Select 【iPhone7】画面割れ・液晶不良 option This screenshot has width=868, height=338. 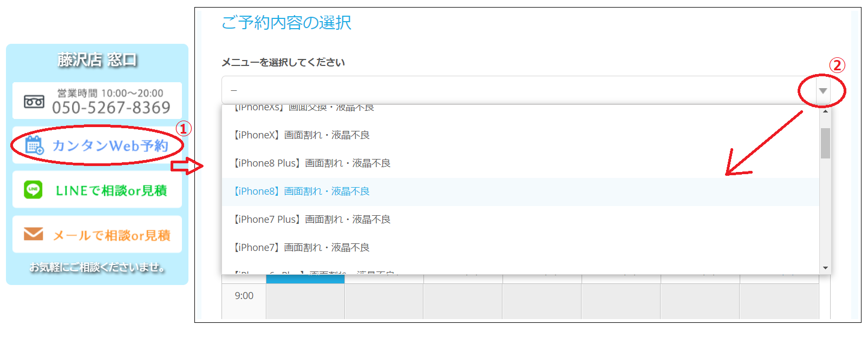click(x=520, y=248)
